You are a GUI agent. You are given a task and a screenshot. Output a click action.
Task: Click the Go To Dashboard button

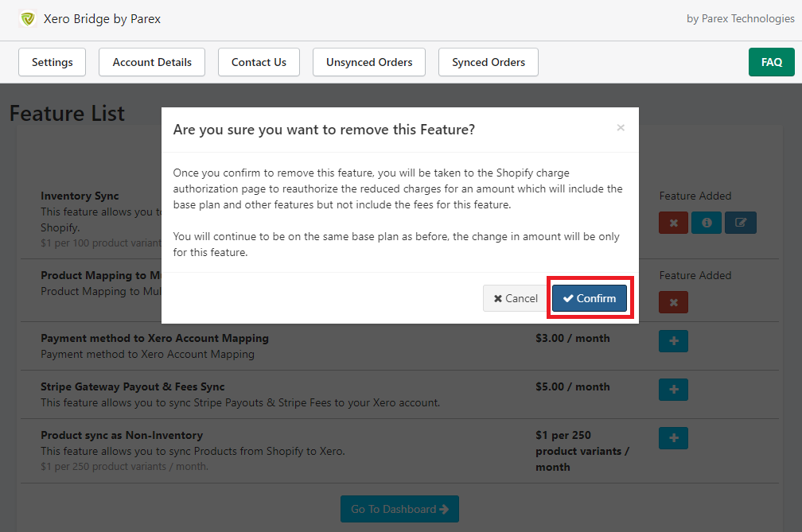[x=399, y=509]
